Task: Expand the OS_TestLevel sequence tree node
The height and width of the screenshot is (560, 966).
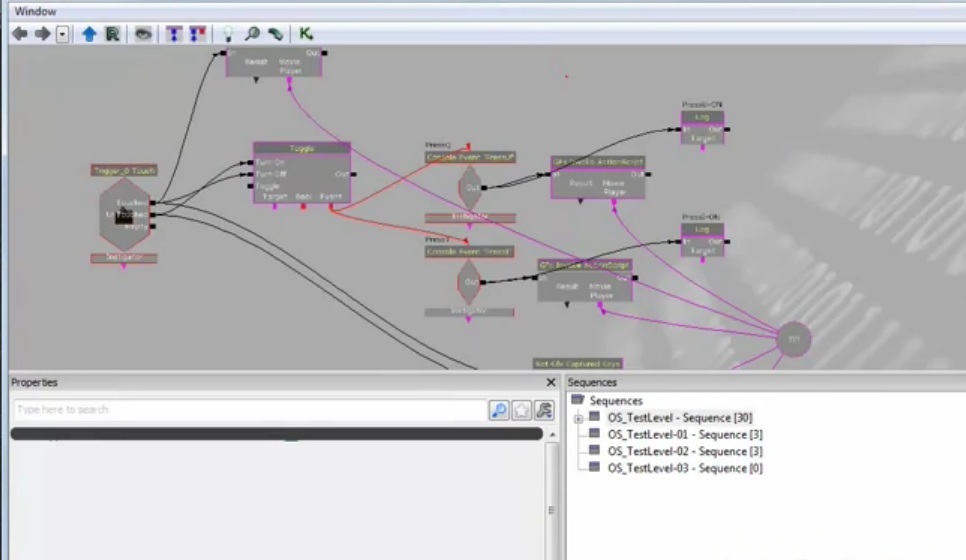Action: point(578,418)
